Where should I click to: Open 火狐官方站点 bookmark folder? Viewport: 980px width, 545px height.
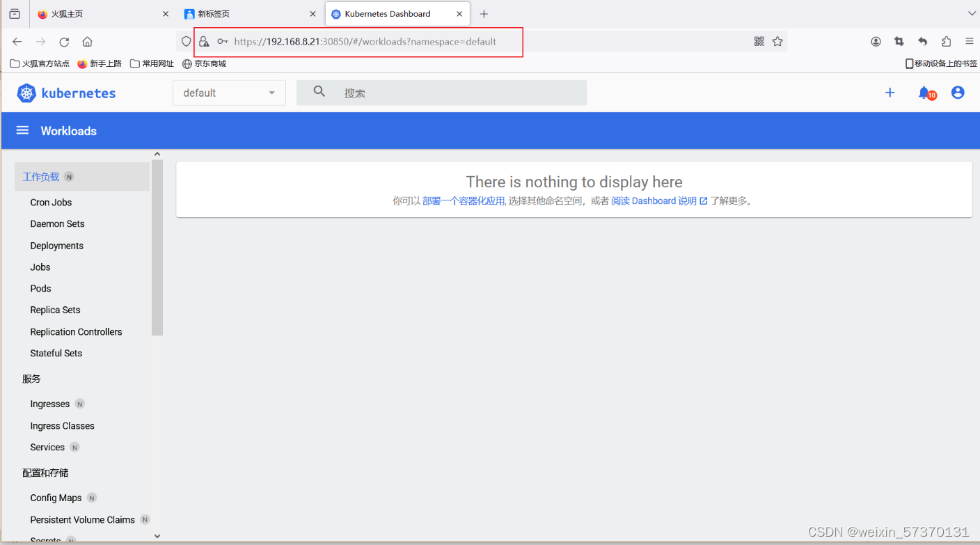point(40,63)
